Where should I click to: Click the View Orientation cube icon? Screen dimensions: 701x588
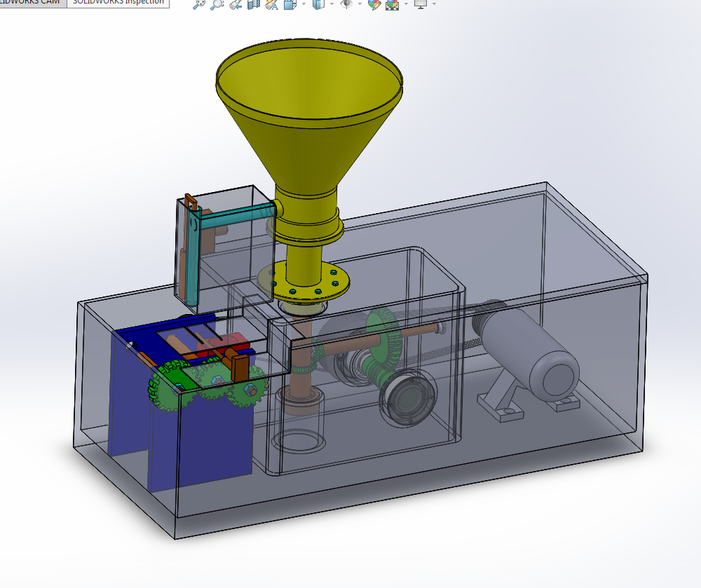(x=290, y=4)
